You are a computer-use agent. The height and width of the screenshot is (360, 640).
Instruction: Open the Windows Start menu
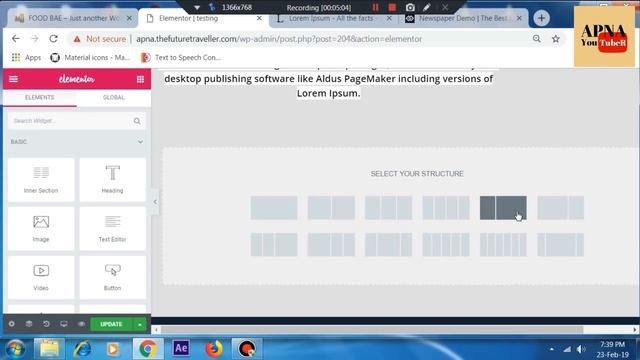click(16, 349)
